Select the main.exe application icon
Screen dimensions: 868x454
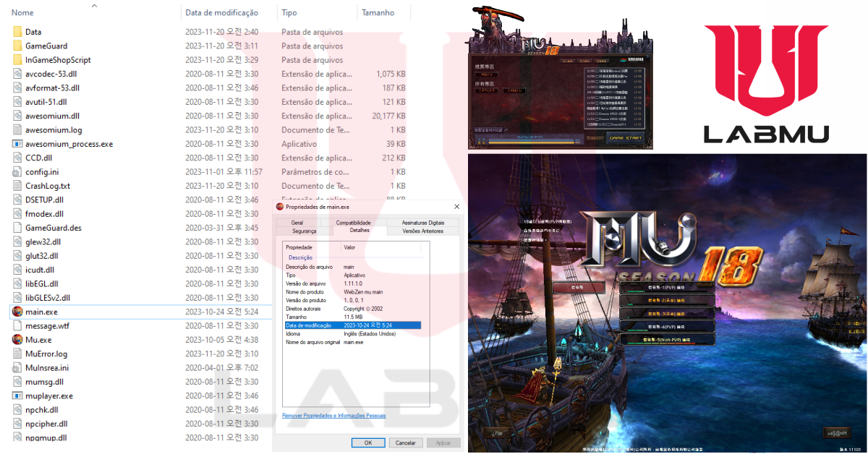tap(18, 312)
